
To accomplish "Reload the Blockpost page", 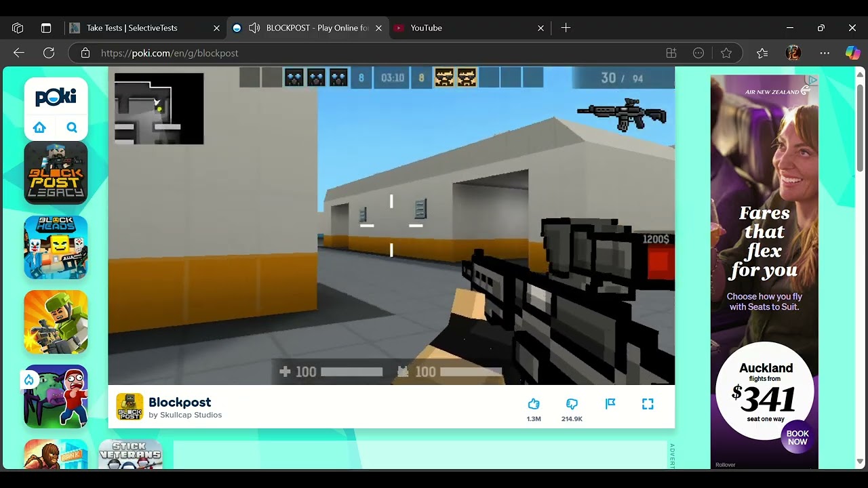I will pos(49,53).
